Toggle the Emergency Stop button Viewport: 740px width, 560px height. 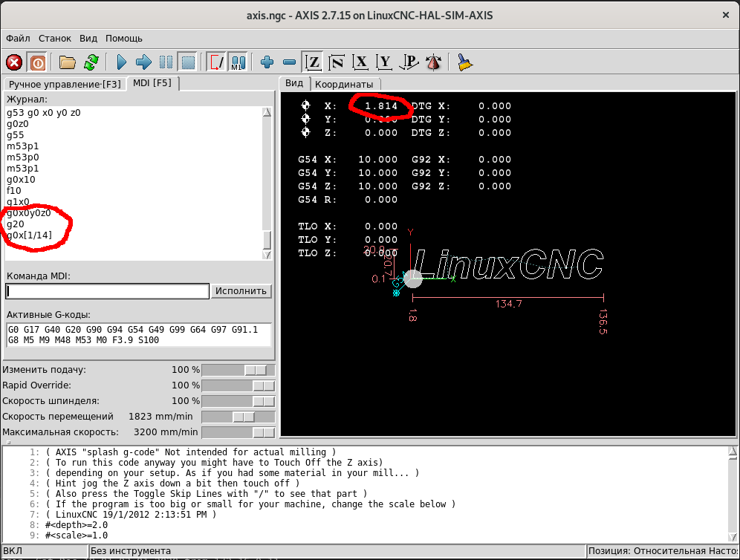coord(14,62)
